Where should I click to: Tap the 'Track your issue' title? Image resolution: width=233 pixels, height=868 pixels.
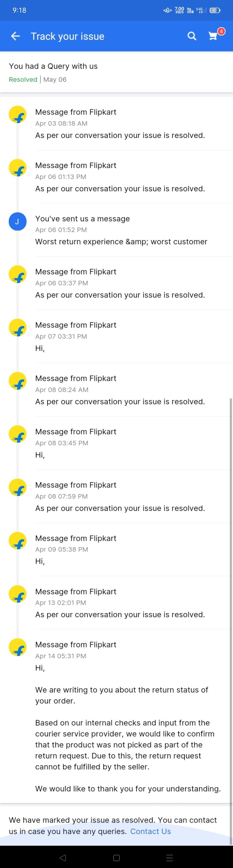point(68,36)
